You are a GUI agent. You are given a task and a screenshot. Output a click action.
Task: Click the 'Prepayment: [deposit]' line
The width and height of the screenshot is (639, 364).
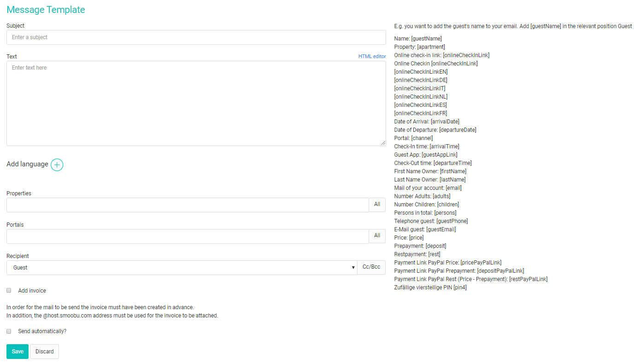click(420, 246)
